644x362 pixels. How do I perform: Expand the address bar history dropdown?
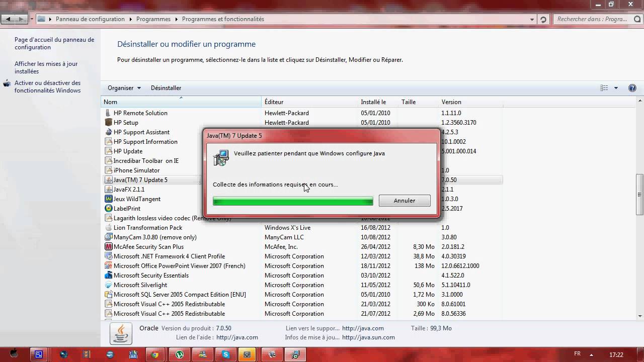pos(532,19)
